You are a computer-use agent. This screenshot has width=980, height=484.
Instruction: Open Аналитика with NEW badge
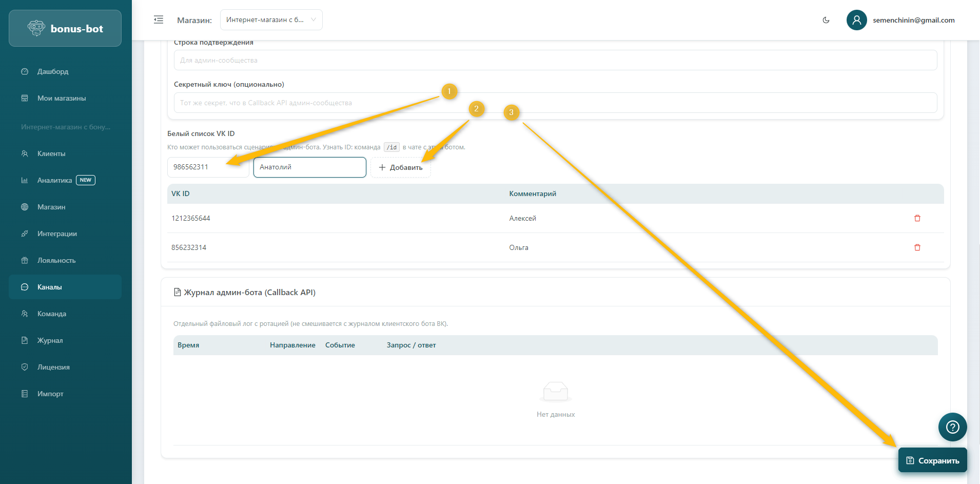54,180
